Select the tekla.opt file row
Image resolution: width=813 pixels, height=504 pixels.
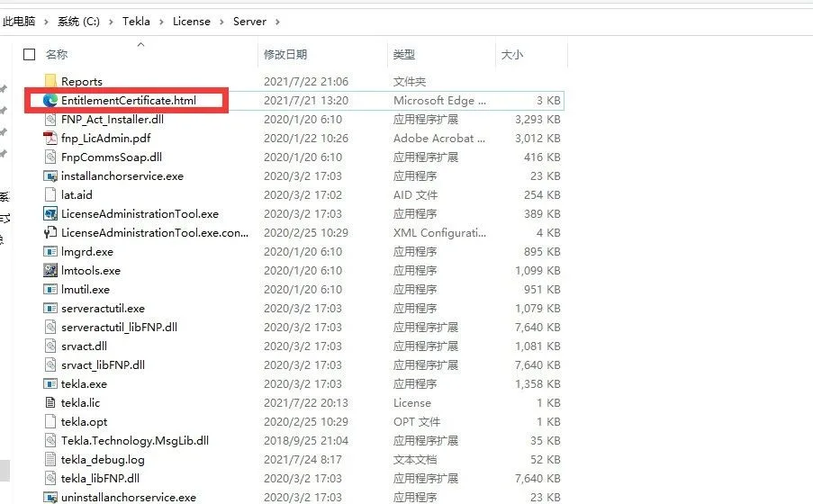(294, 421)
